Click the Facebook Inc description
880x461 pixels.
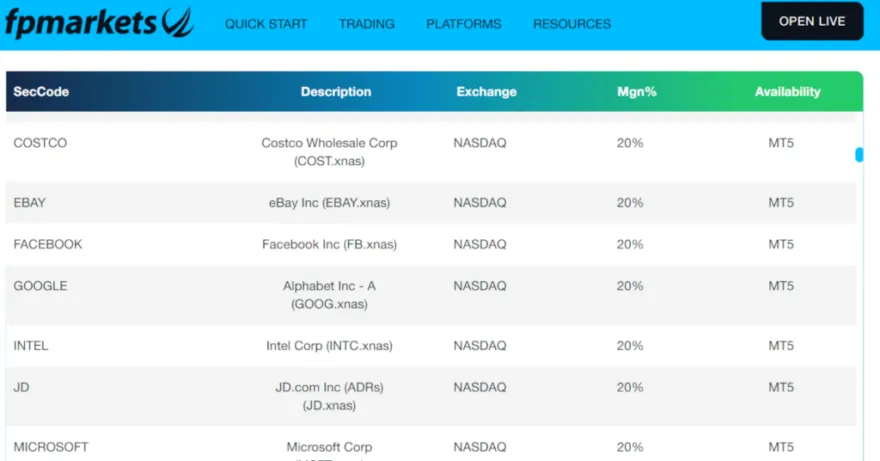329,244
